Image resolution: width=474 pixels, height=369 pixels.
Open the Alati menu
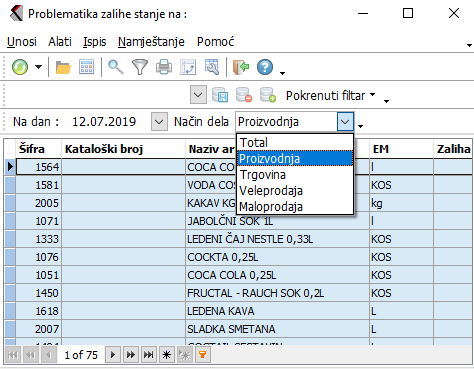pyautogui.click(x=60, y=42)
